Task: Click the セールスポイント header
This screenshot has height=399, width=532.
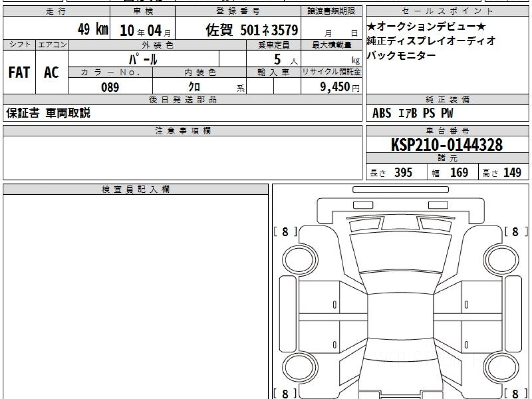Action: click(448, 12)
